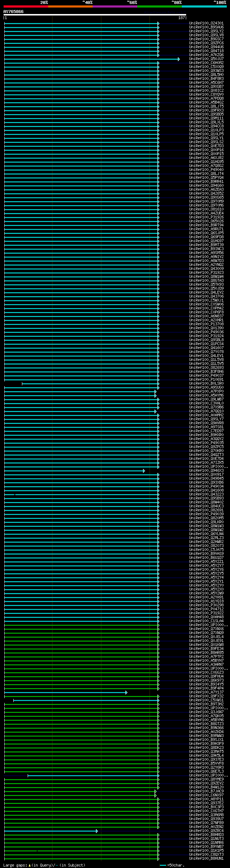230x868 pixels.
Task: Click label UniRef100_Q43223
Action: (x=206, y=494)
